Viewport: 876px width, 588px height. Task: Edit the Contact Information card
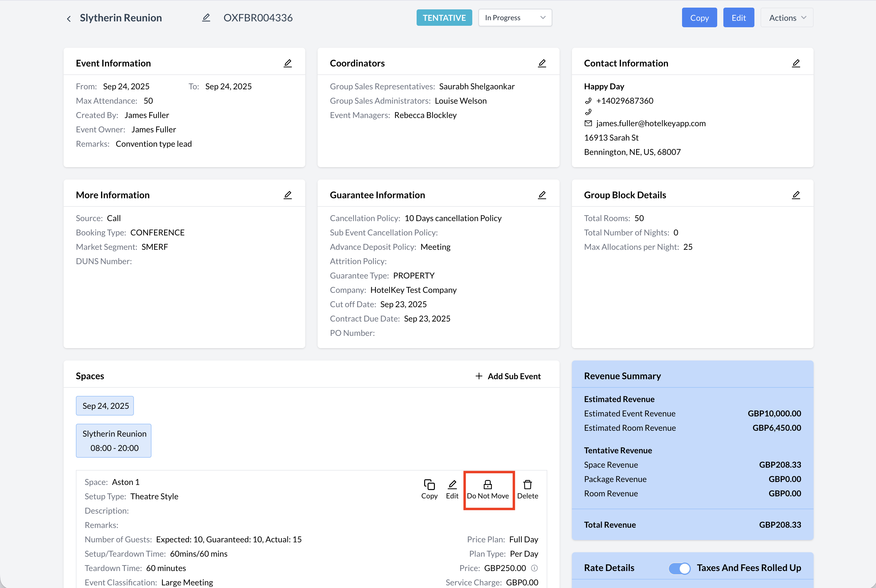[x=796, y=63]
